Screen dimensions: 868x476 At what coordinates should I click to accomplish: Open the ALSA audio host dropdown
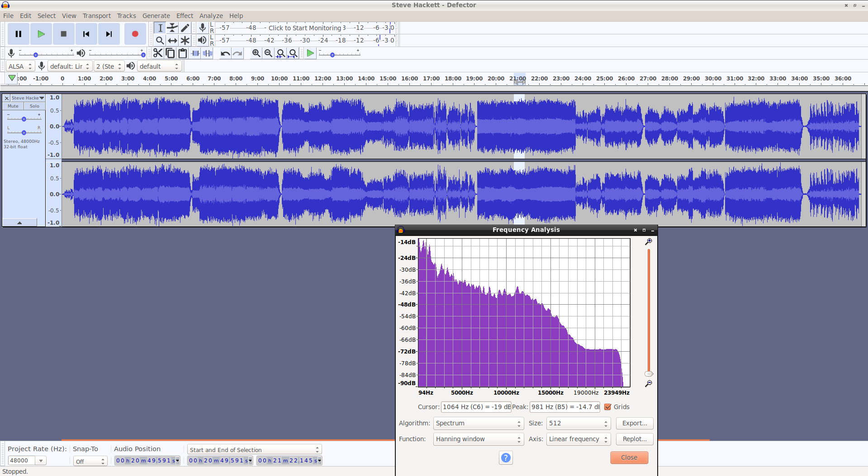tap(20, 66)
